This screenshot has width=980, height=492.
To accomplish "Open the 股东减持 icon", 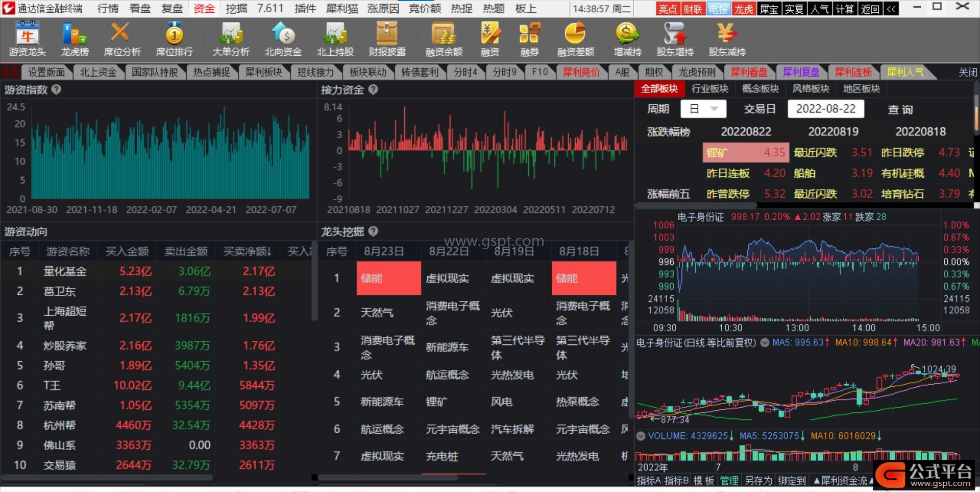I will (x=727, y=40).
